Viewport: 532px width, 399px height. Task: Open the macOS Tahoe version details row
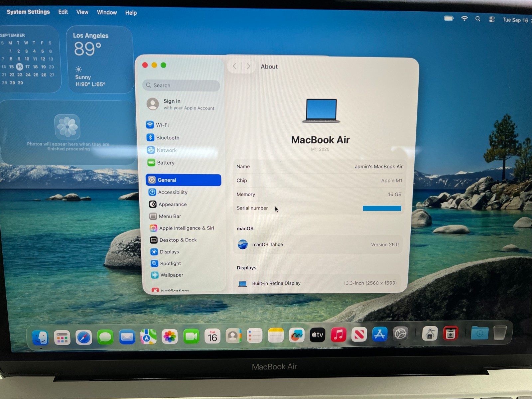(318, 245)
